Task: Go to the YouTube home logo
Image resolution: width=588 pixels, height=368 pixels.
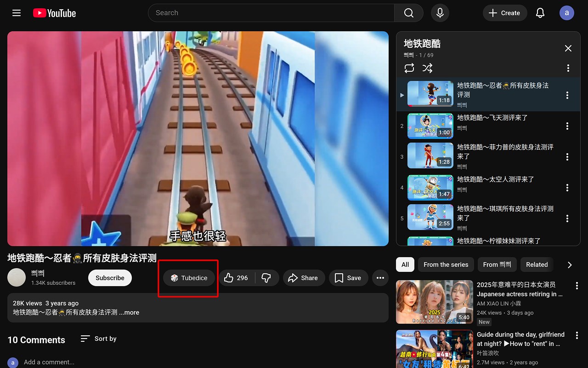Action: tap(54, 13)
